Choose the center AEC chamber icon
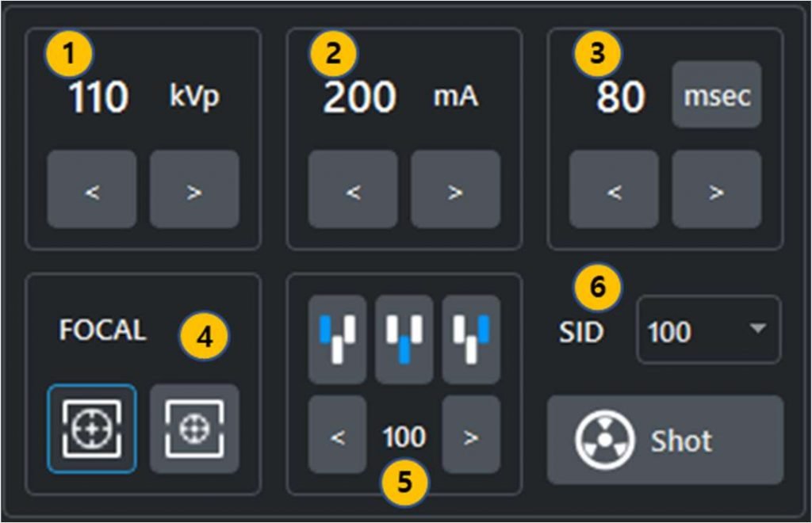This screenshot has height=523, width=812. tap(404, 339)
